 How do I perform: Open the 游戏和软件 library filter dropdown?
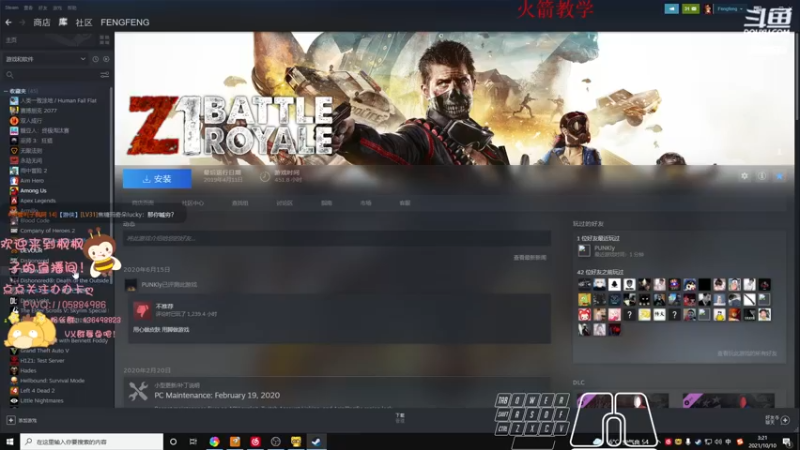(45, 59)
